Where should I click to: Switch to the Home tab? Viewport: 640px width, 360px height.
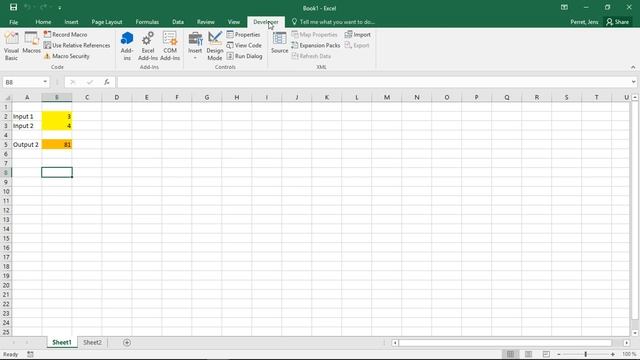pos(43,22)
